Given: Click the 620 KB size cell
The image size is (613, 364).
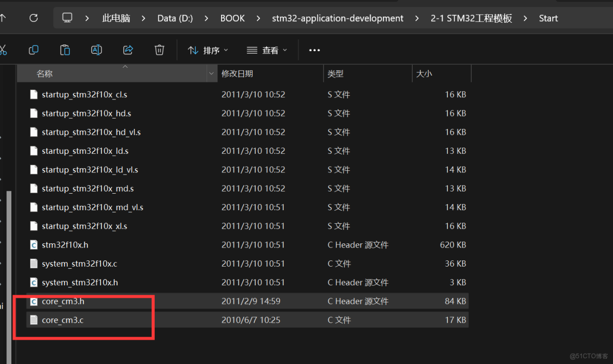Looking at the screenshot, I should [x=453, y=245].
